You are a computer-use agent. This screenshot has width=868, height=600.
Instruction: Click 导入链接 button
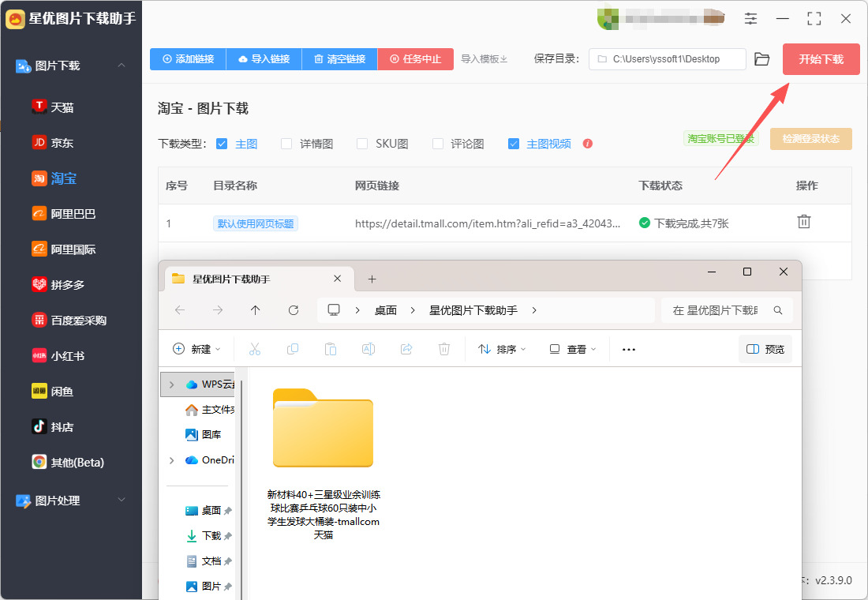click(264, 58)
